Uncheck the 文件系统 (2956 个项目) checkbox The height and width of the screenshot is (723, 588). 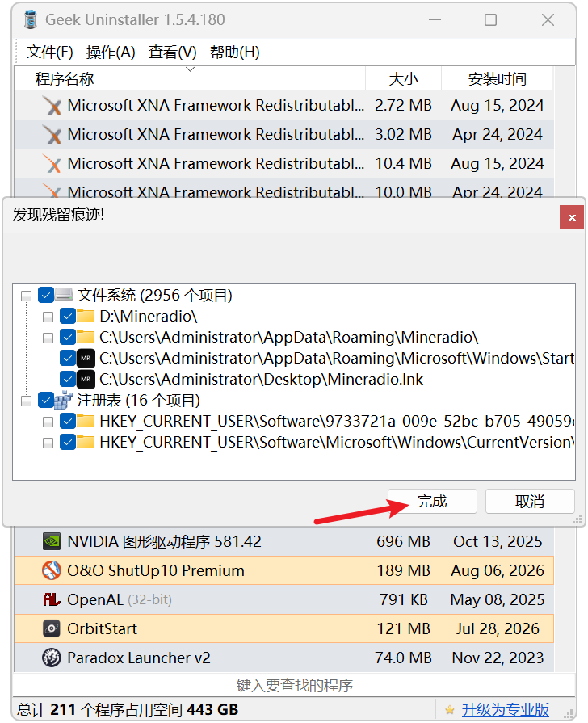46,295
